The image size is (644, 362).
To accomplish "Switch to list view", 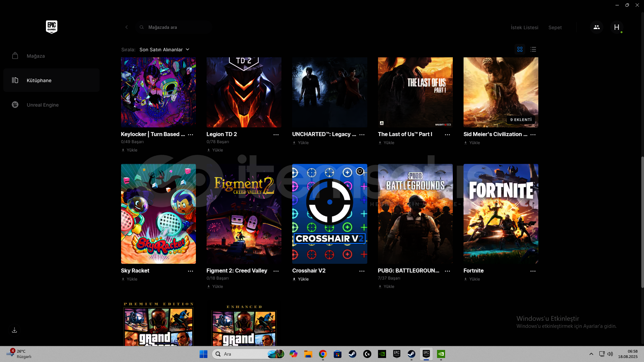I will [533, 49].
